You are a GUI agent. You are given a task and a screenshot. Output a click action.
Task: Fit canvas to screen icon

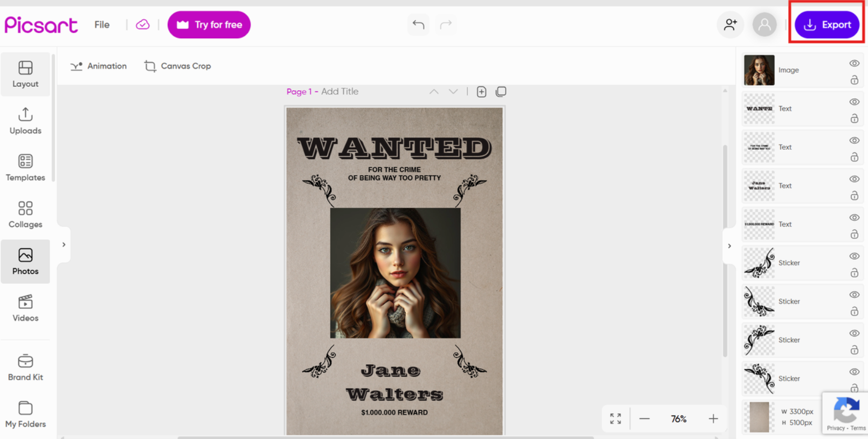coord(616,419)
